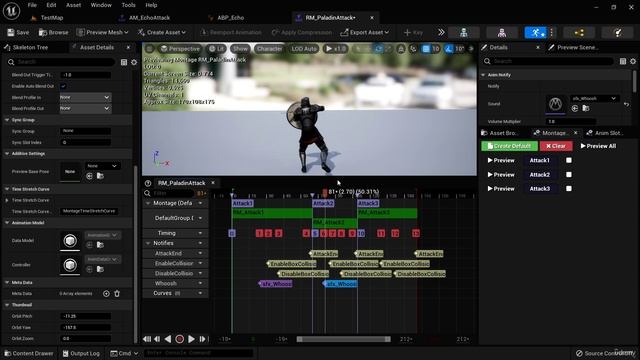Switch to Skeleton editor mode icon

point(464,33)
